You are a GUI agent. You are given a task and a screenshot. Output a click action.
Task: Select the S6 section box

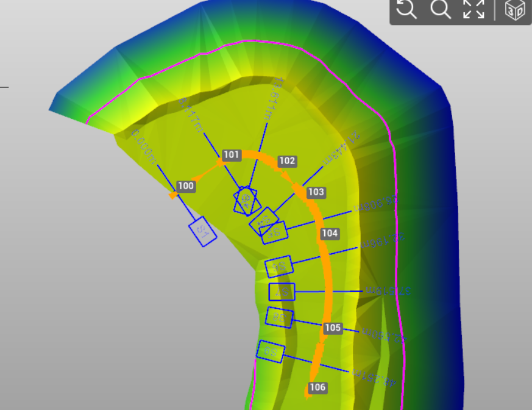279,266
